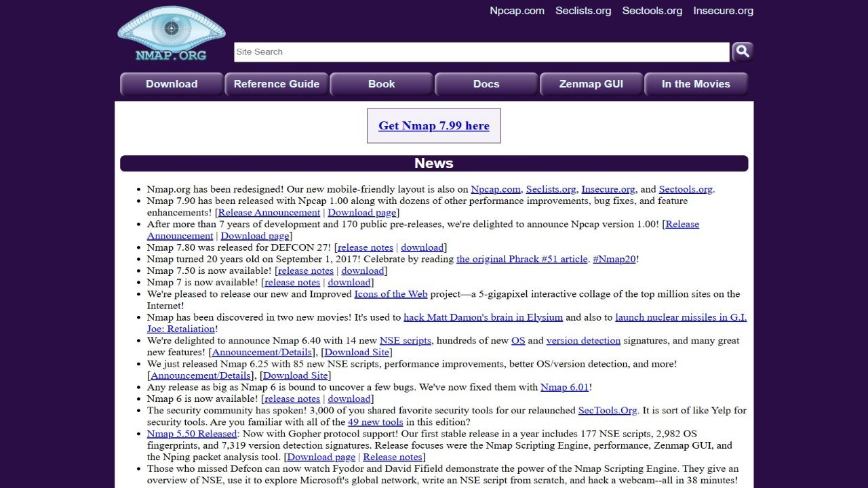The width and height of the screenshot is (868, 488).
Task: Open the 49 new tools link
Action: pyautogui.click(x=376, y=422)
